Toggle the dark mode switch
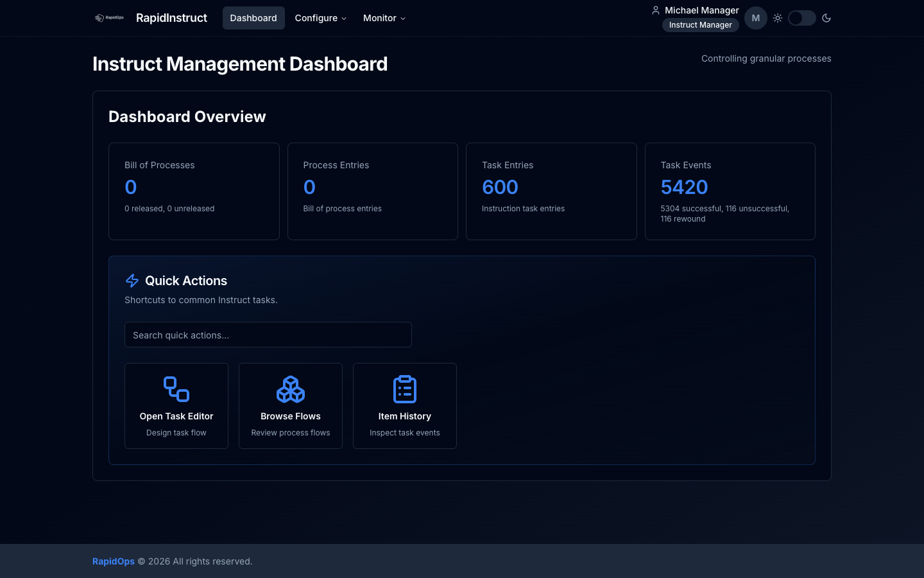924x578 pixels. pos(802,18)
